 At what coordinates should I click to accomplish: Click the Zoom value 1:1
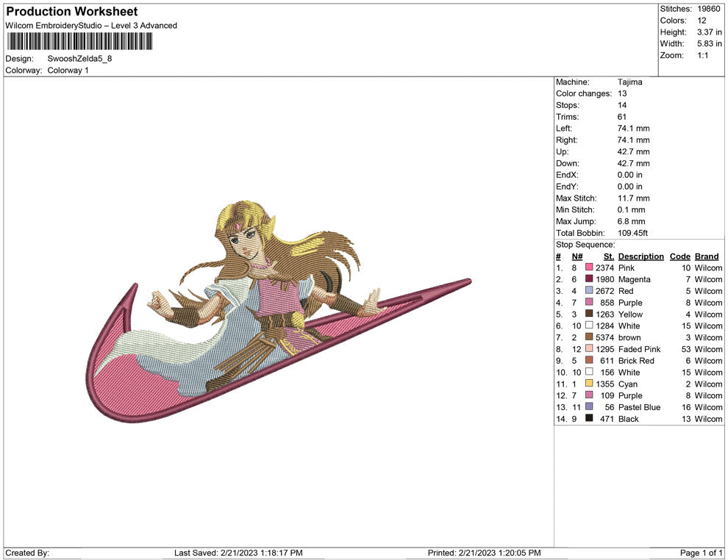pos(702,55)
